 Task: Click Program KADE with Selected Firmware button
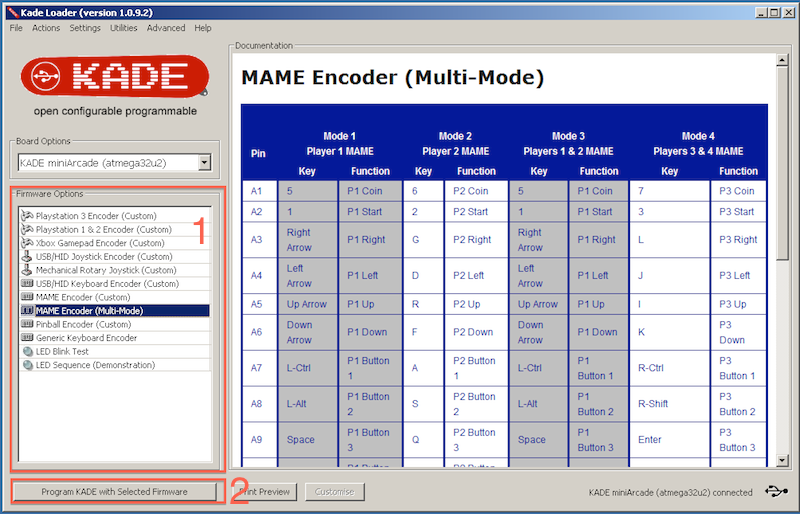tap(114, 492)
